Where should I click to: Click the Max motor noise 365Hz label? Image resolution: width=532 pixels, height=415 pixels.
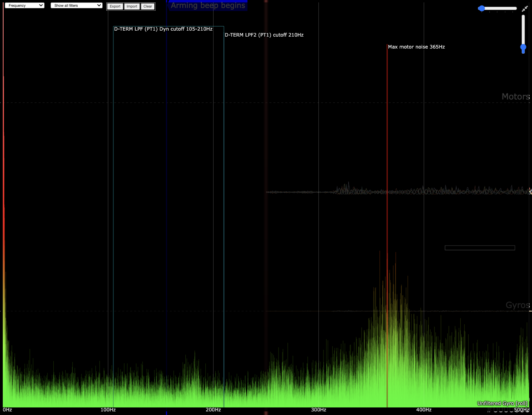(416, 47)
